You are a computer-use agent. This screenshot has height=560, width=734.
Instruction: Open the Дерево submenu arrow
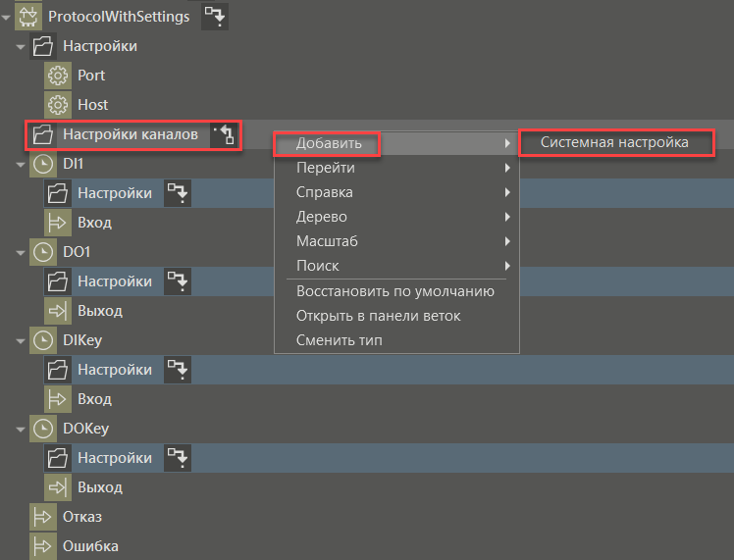pos(507,217)
